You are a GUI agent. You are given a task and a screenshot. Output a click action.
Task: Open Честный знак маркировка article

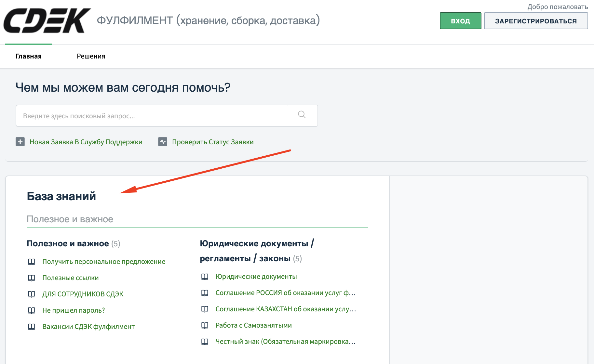[286, 342]
